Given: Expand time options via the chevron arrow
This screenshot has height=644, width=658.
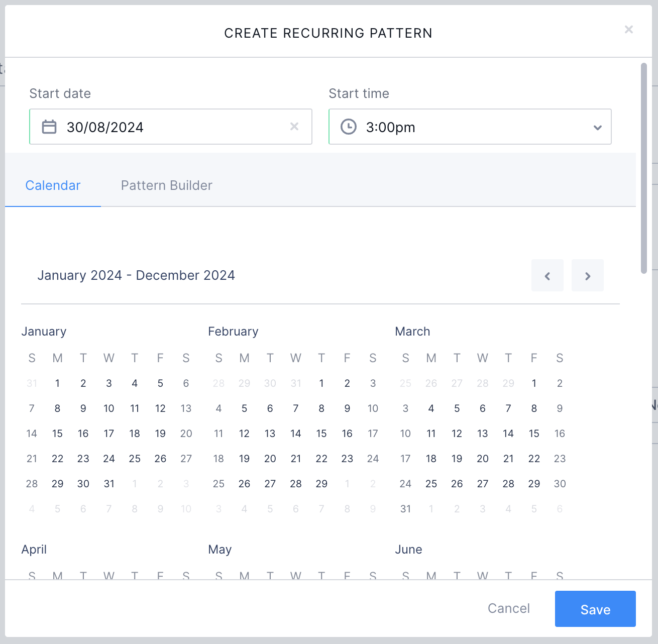Looking at the screenshot, I should (597, 127).
